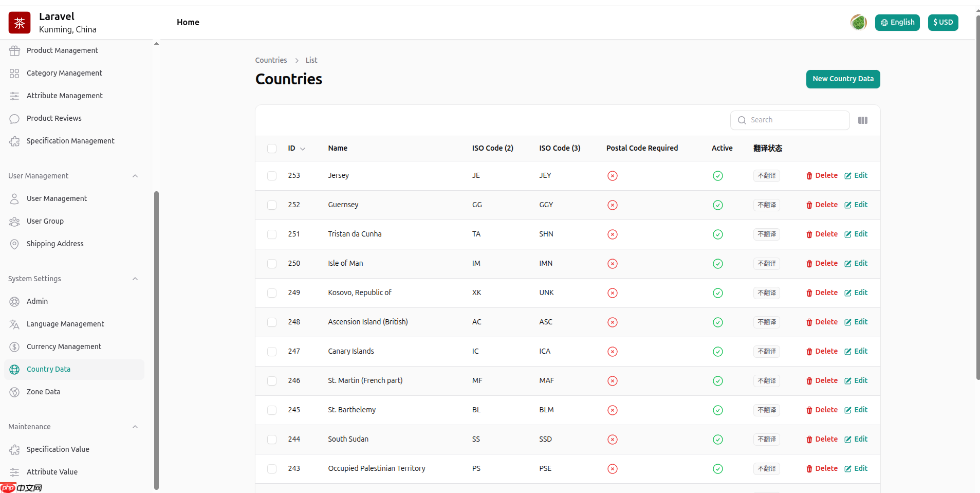Go to Attribute Management in the sidebar
The width and height of the screenshot is (980, 493).
pos(65,96)
